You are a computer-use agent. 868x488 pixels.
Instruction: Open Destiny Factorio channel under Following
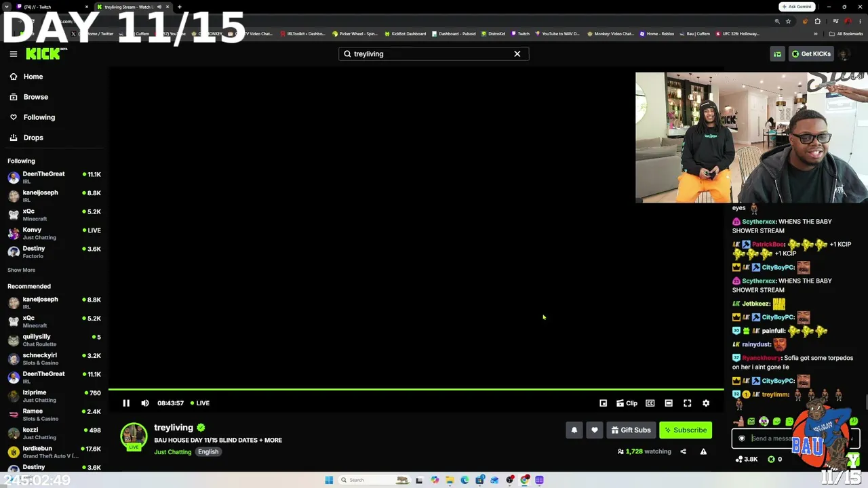[x=54, y=252]
